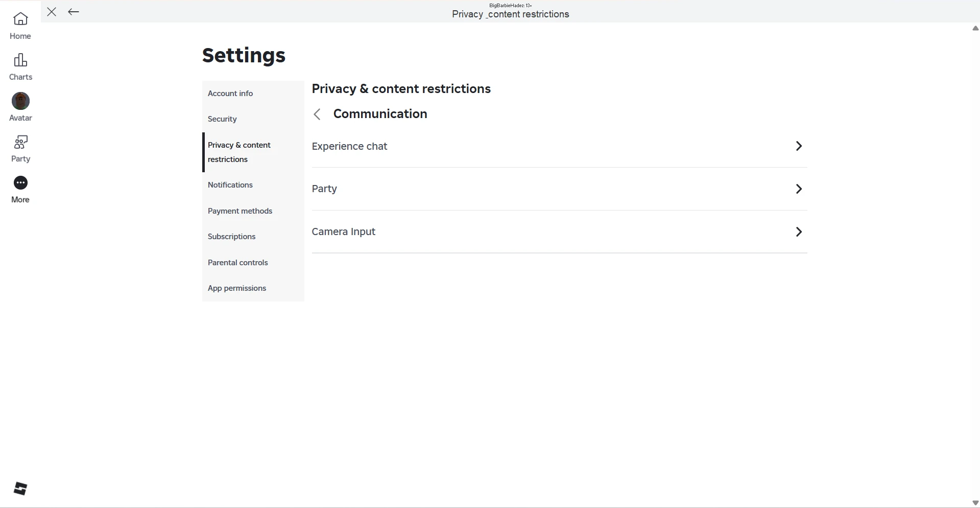This screenshot has width=980, height=508.
Task: Click the Roblox logo at bottom left
Action: point(20,489)
